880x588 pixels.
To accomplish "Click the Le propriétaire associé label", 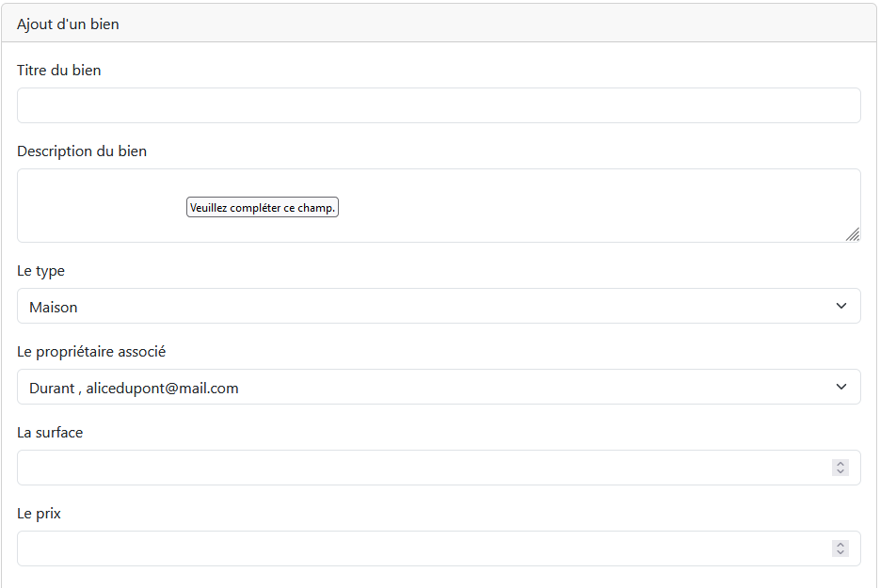I will [x=91, y=352].
